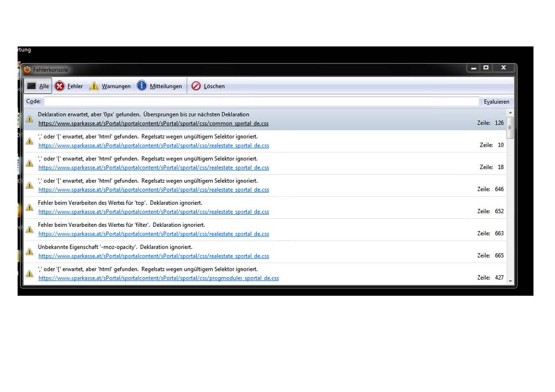Screen dimensions: 555x392
Task: Click warning icon of Zeile 18 entry
Action: click(x=30, y=163)
